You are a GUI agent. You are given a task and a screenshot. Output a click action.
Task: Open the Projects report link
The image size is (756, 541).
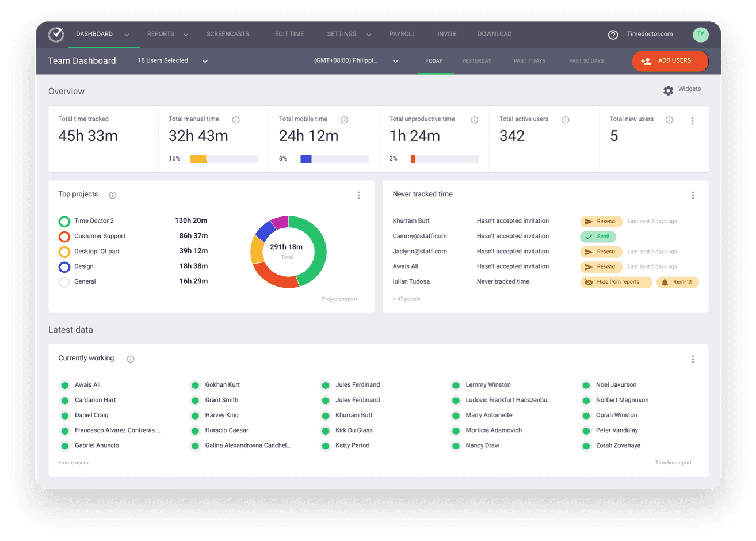pos(340,299)
